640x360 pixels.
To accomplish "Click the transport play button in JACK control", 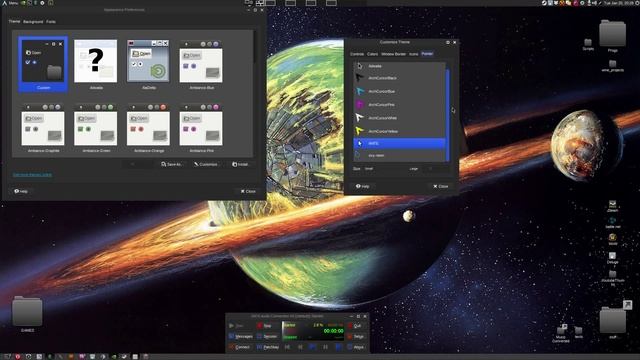I will click(x=313, y=347).
